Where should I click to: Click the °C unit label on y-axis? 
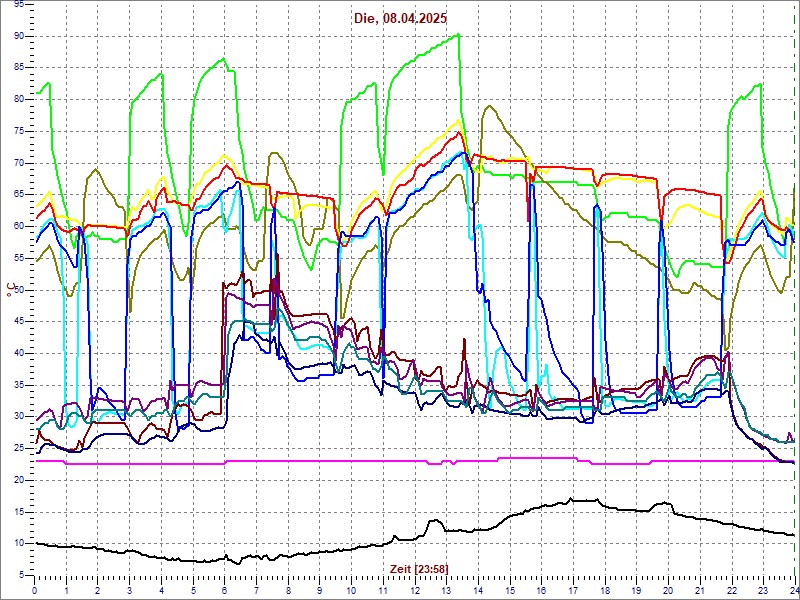[x=10, y=289]
